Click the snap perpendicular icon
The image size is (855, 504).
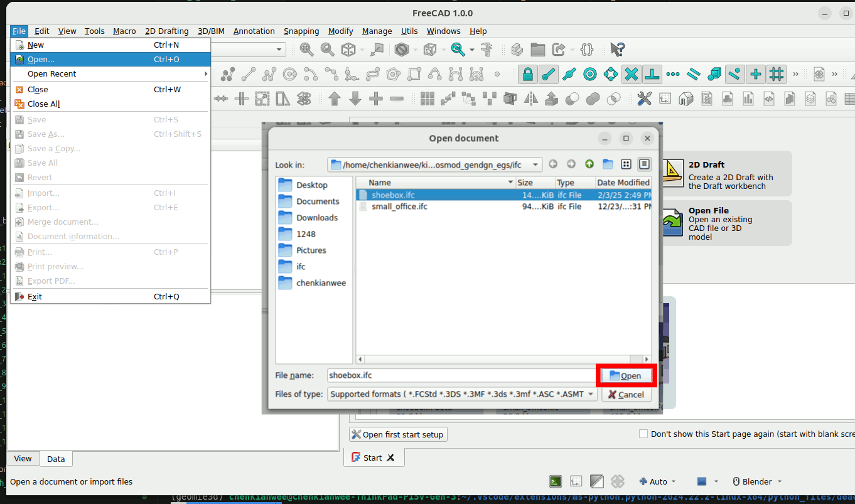(x=652, y=75)
